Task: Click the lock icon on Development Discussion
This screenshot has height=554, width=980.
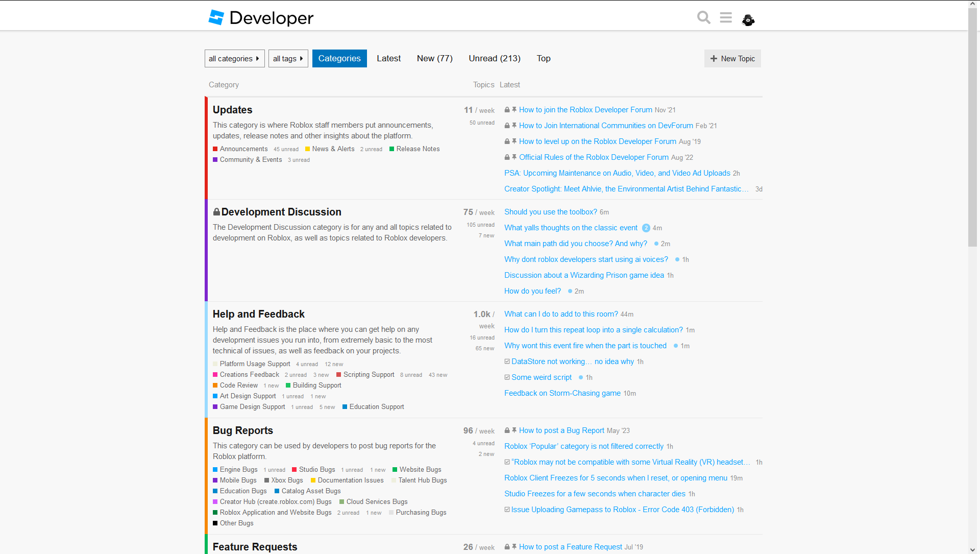Action: click(216, 211)
